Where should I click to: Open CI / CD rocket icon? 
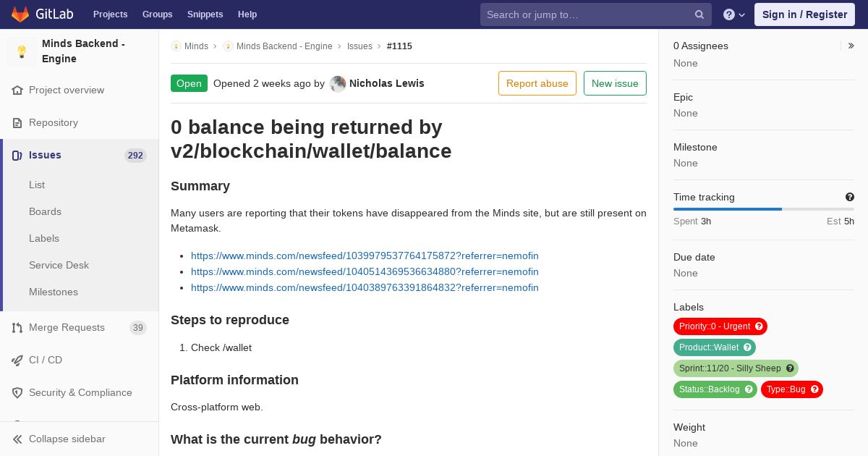(17, 360)
